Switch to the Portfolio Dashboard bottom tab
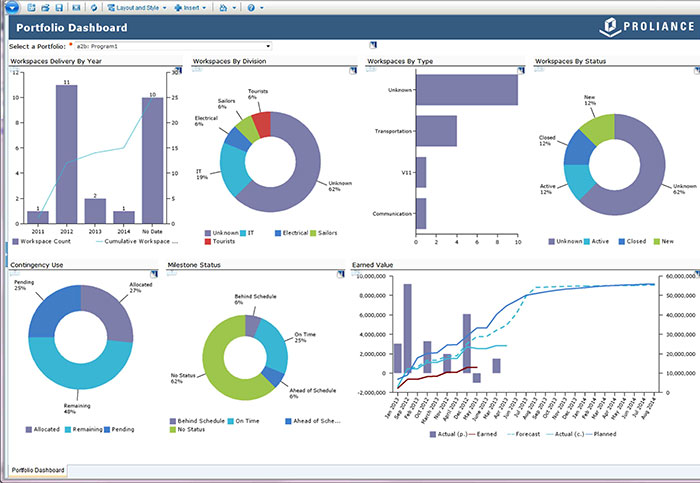700x483 pixels. coord(38,470)
